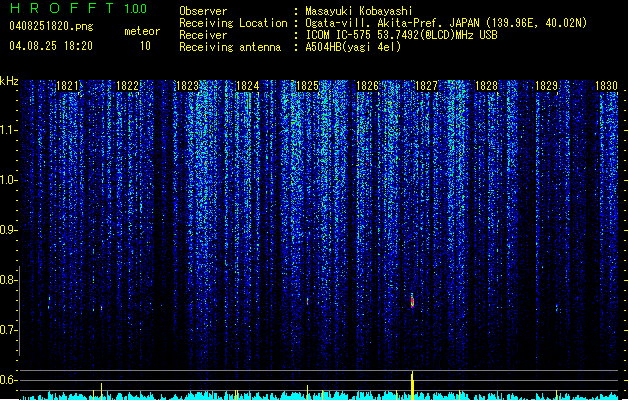Select the 1823 time marker
Image resolution: width=629 pixels, height=400 pixels.
point(187,86)
